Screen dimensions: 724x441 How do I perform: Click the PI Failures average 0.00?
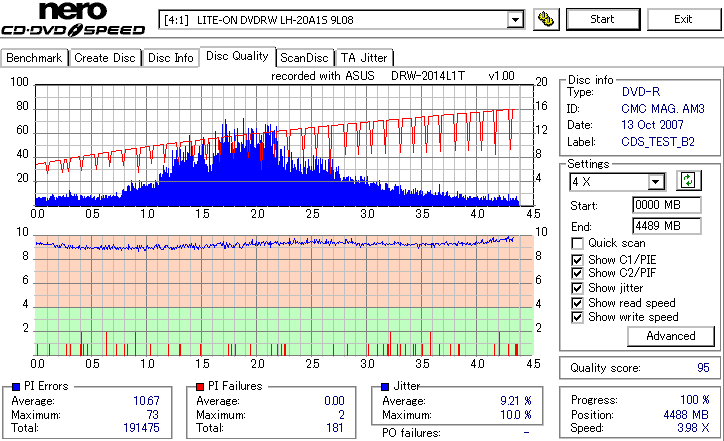coord(334,401)
